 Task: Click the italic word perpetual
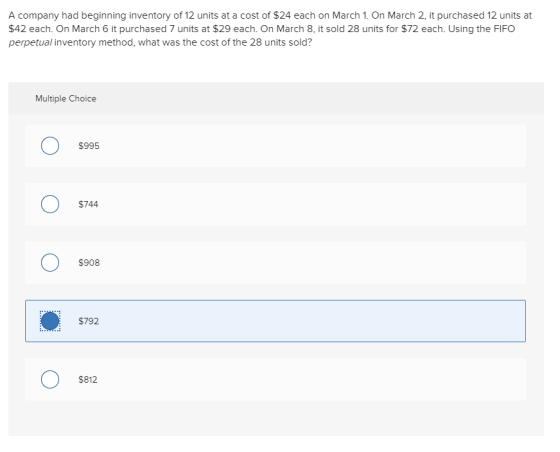[x=30, y=42]
